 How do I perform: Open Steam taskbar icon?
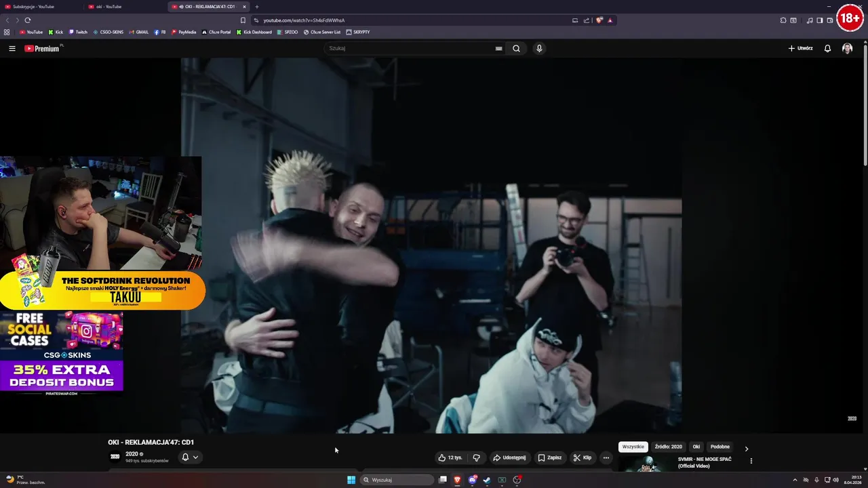[487, 480]
